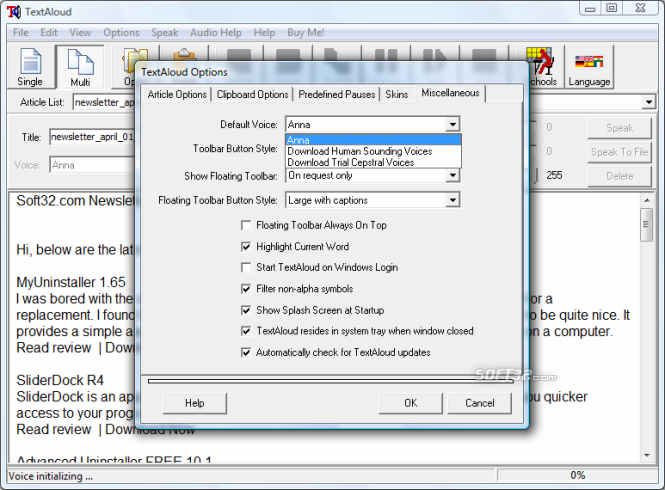This screenshot has height=490, width=665.
Task: Click the 'MyUninstaller 1.65' text
Action: click(x=71, y=282)
